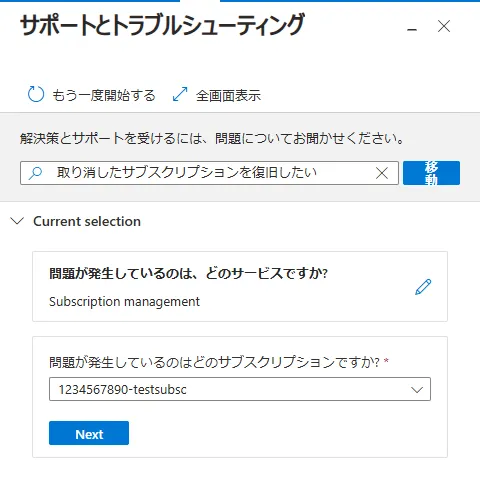This screenshot has width=480, height=487.
Task: Click the Next button
Action: pos(89,433)
